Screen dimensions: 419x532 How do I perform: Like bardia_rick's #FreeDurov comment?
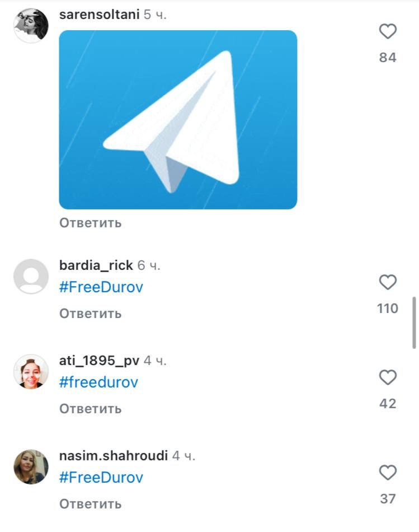tap(388, 282)
